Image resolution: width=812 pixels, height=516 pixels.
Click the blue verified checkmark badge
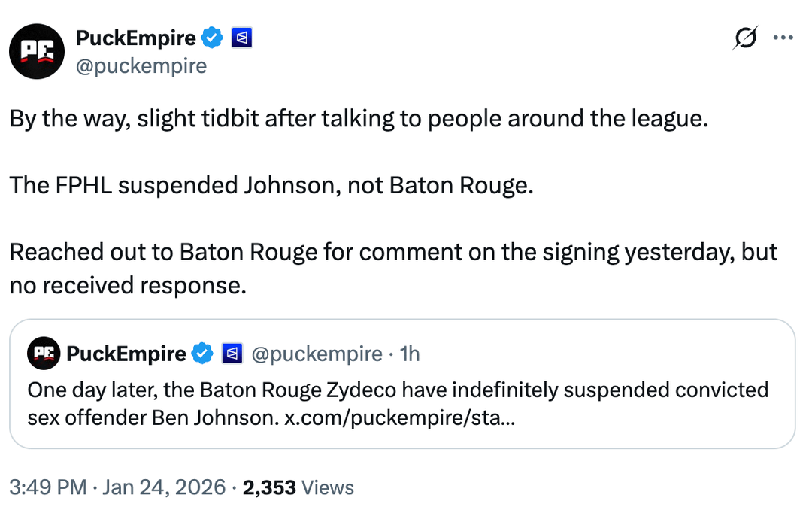[x=213, y=38]
